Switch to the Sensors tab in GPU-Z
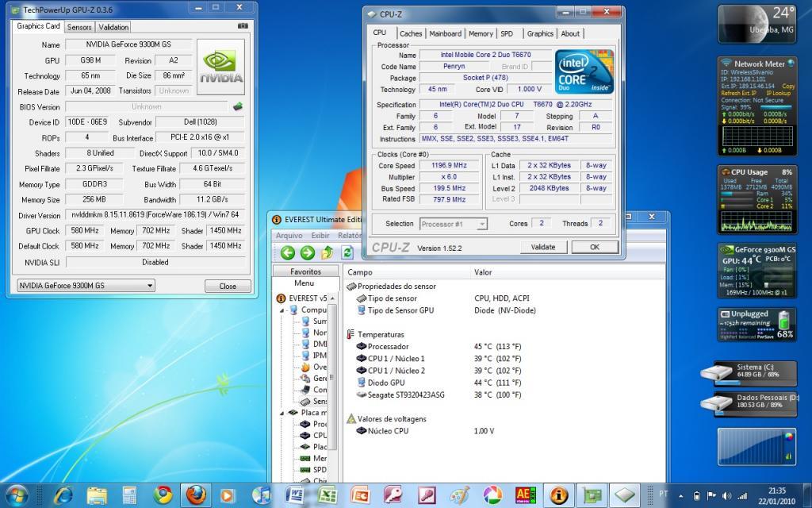 coord(79,27)
